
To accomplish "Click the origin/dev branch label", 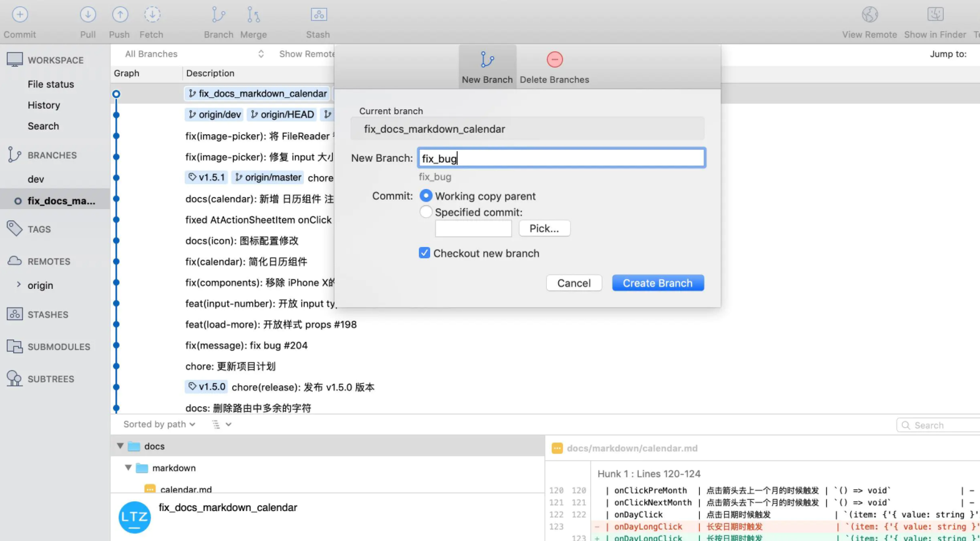I will pyautogui.click(x=215, y=115).
